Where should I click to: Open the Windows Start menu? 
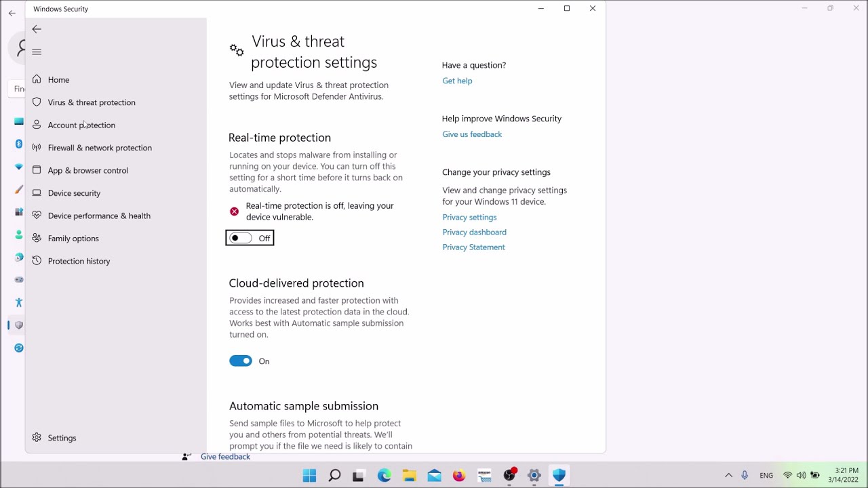(x=309, y=476)
